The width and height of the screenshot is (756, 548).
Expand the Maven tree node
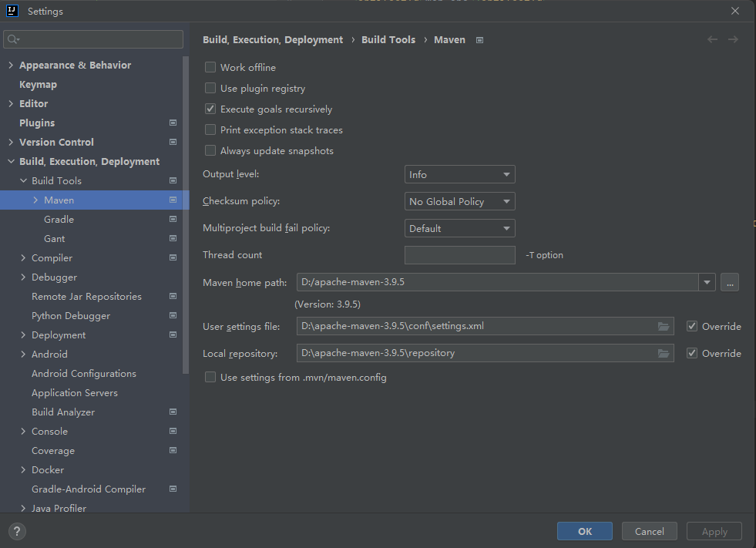35,200
